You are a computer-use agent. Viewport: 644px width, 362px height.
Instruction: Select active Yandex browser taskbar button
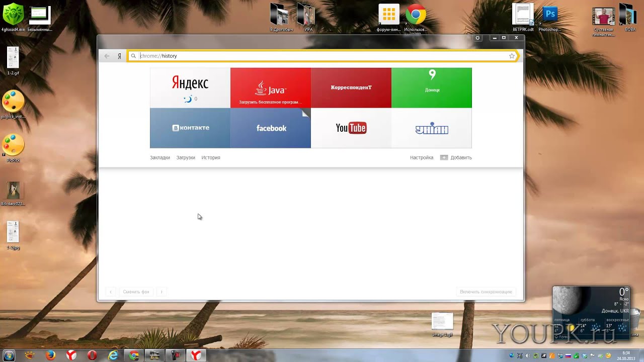coord(196,355)
